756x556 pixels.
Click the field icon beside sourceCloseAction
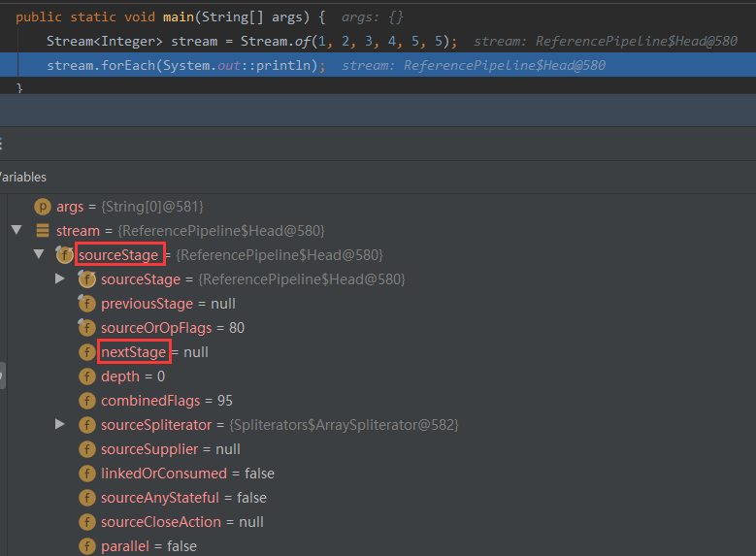click(86, 522)
